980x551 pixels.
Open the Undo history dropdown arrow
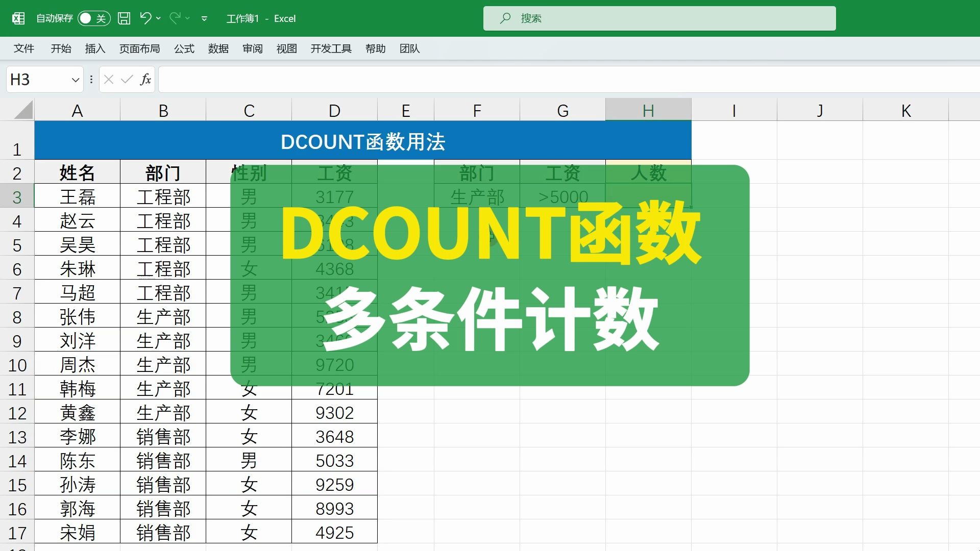click(x=159, y=18)
